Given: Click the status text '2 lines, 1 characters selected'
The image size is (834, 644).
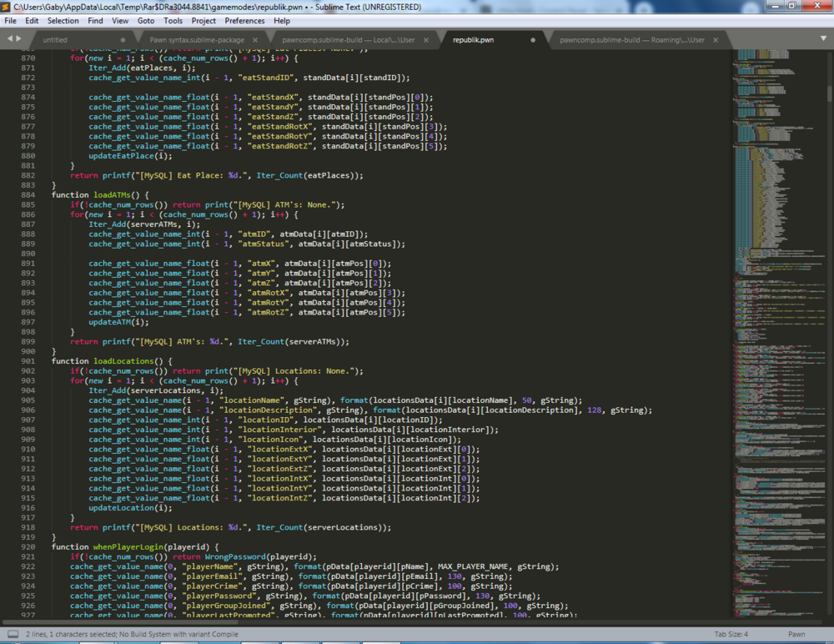Looking at the screenshot, I should click(x=71, y=635).
